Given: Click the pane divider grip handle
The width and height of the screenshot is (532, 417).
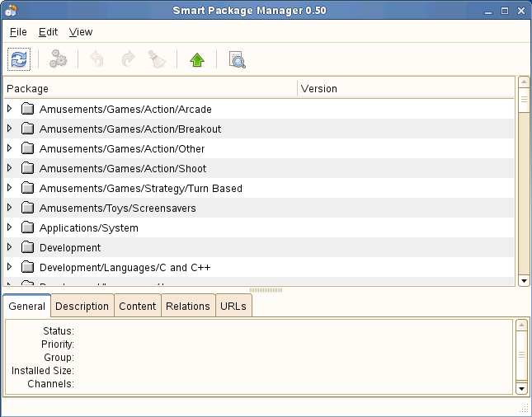Looking at the screenshot, I should click(266, 290).
